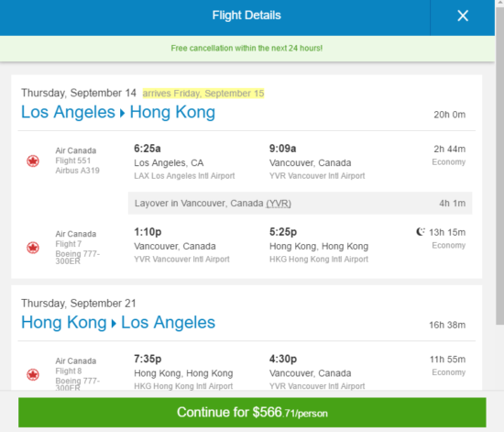Click highlighted 'arrives Friday, September 15' note
Screen dimensions: 504x432
(203, 94)
